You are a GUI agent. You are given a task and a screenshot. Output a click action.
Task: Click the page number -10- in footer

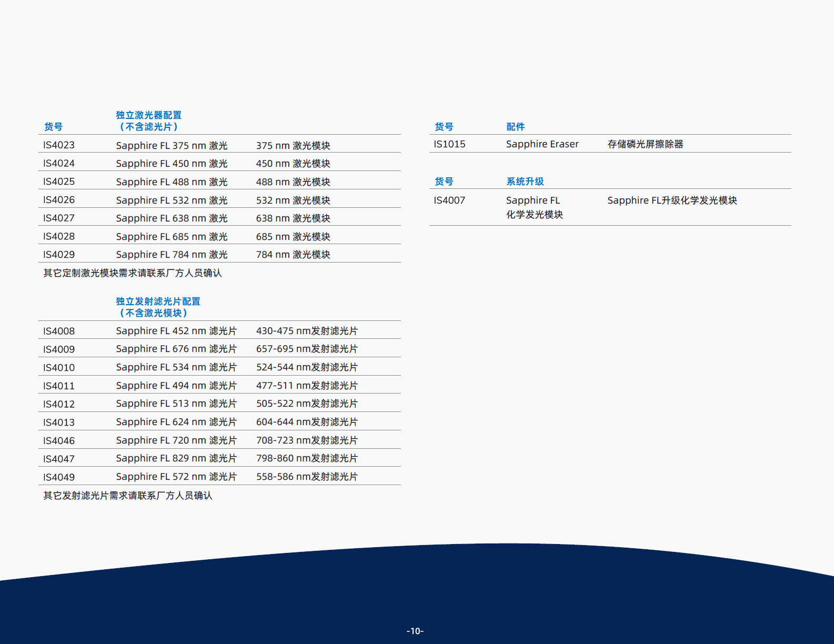click(x=415, y=631)
